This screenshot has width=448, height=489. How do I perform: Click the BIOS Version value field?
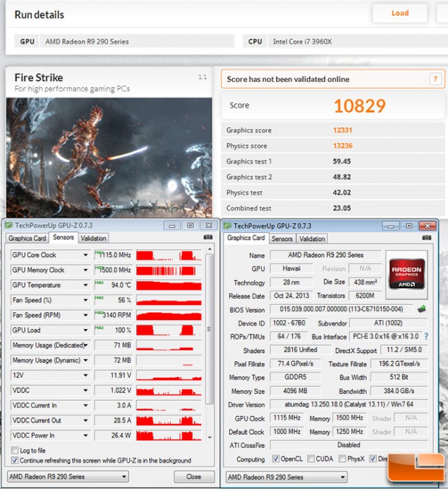pyautogui.click(x=341, y=309)
